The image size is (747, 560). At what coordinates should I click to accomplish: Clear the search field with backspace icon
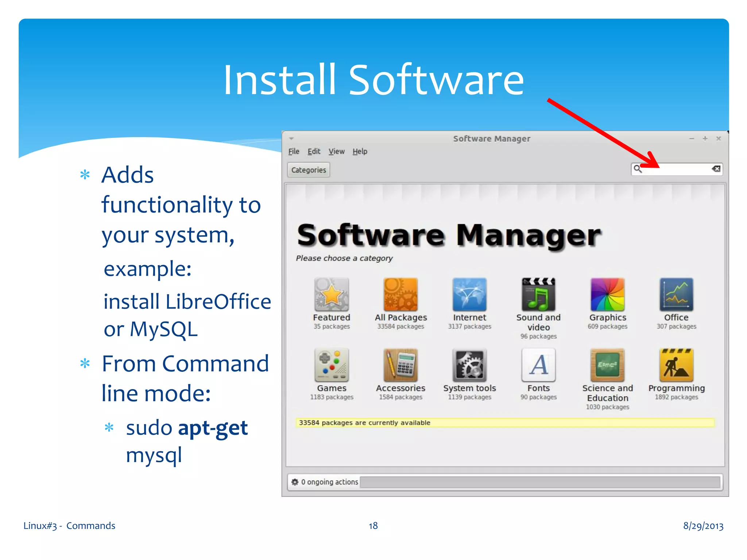[716, 169]
